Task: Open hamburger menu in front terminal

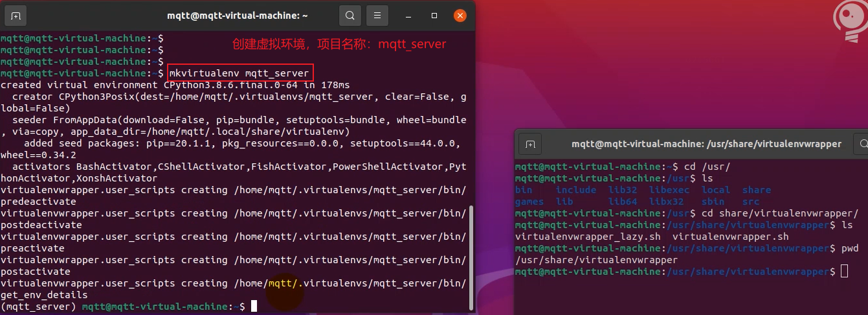Action: click(377, 15)
